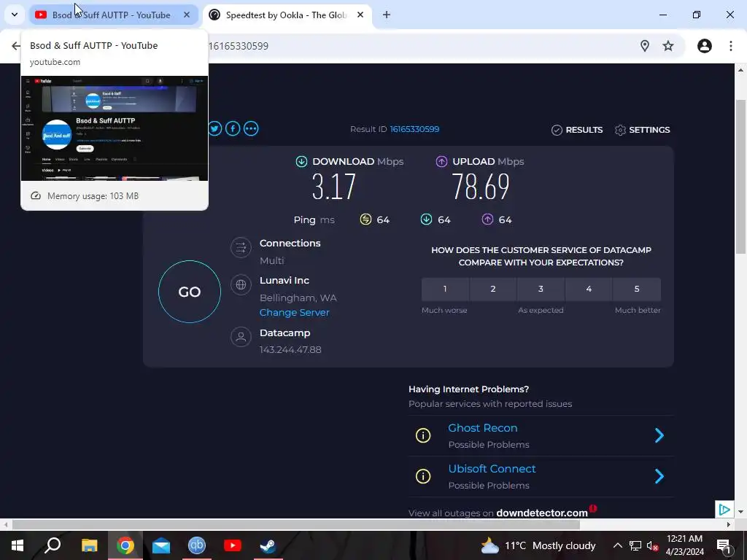This screenshot has height=560, width=747.
Task: Open YouTube app from taskbar
Action: 233,545
